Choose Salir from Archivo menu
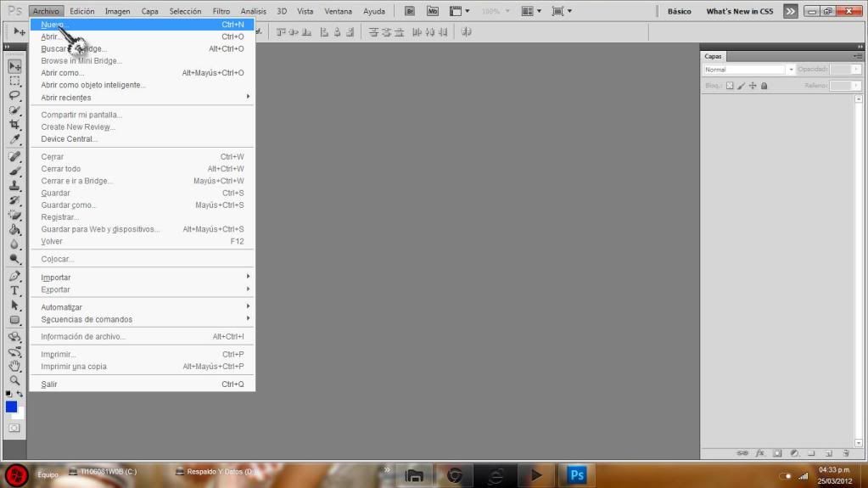This screenshot has width=868, height=488. pos(143,384)
